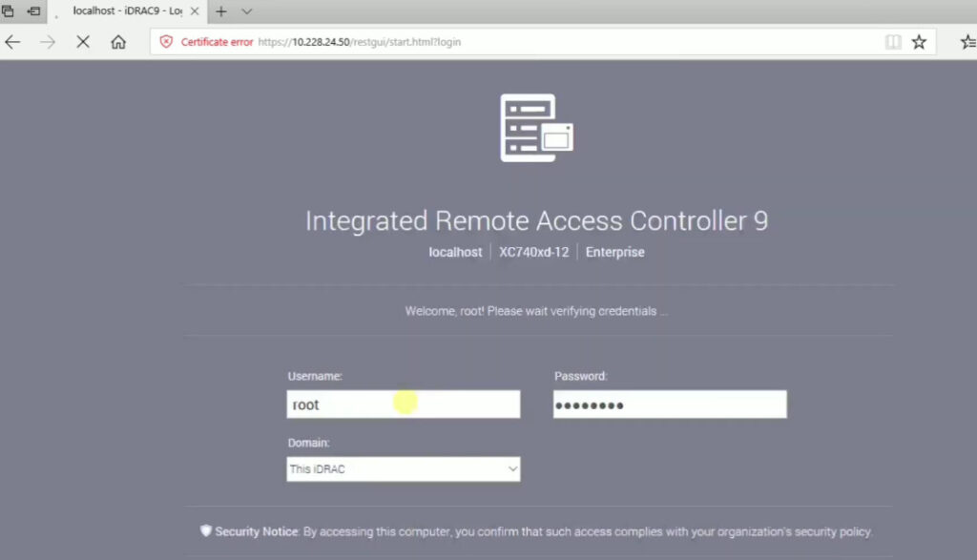Show tab previews chevron
Screen dimensions: 977x560
pyautogui.click(x=247, y=11)
